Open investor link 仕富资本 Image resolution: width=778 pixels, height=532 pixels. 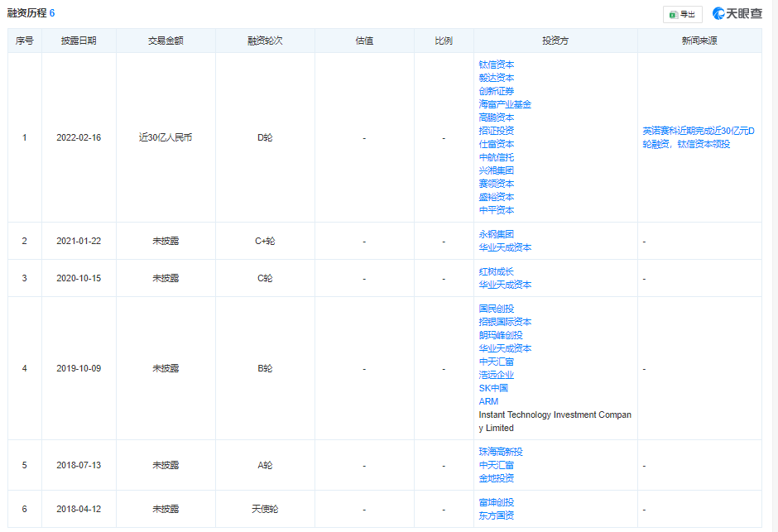click(496, 144)
